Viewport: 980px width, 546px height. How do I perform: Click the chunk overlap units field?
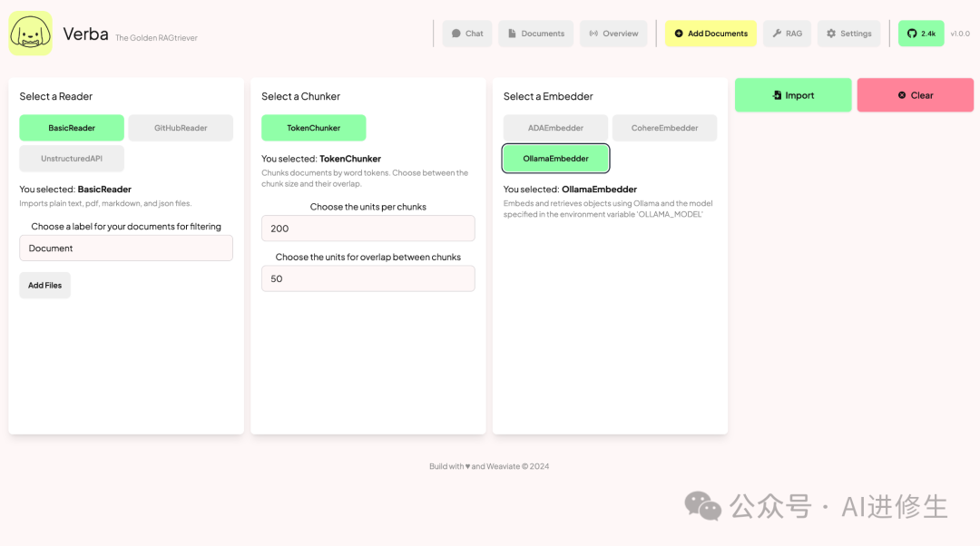pos(367,278)
